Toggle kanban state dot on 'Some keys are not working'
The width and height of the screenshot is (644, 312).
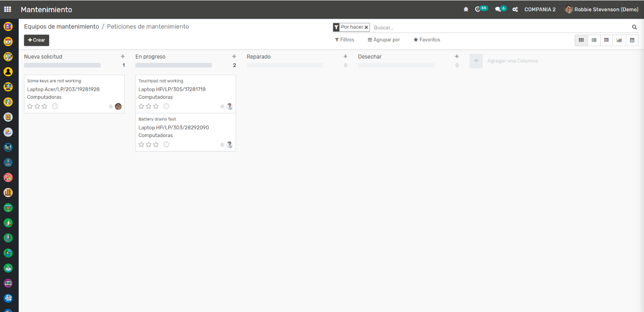click(x=111, y=107)
